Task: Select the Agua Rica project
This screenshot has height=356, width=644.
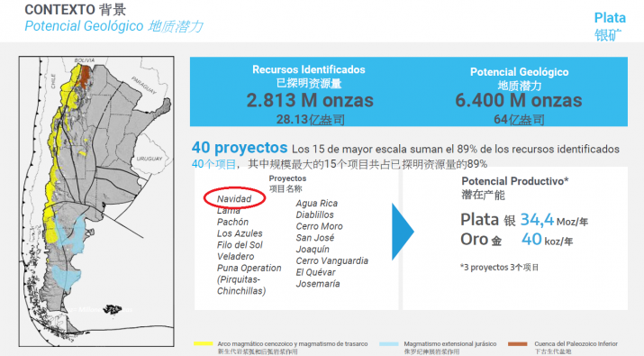Action: [x=317, y=203]
